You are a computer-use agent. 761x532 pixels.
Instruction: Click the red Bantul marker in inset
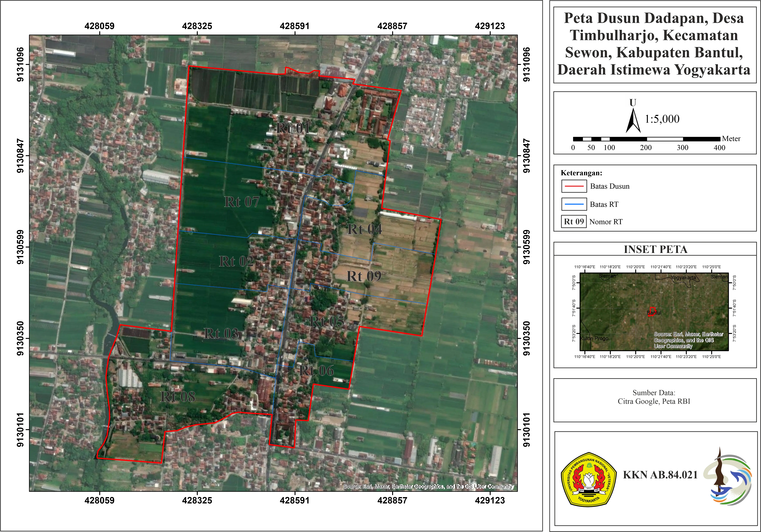click(652, 311)
